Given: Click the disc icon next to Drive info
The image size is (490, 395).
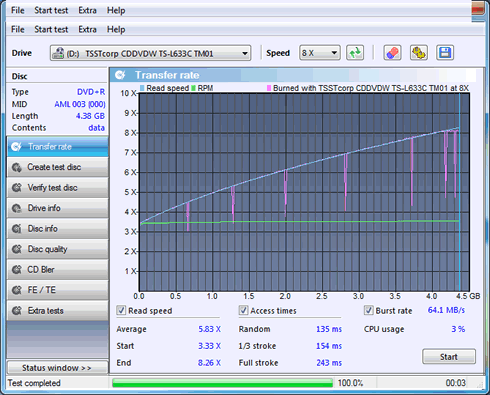Looking at the screenshot, I should point(17,208).
